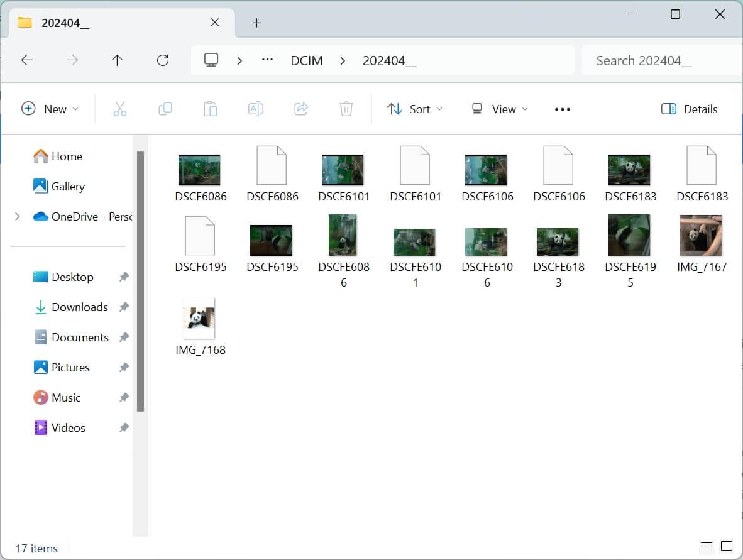Viewport: 743px width, 560px height.
Task: Open the View dropdown menu
Action: 500,109
